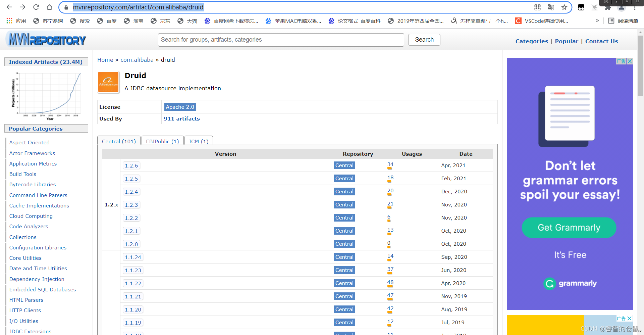Open the com.alibaba breadcrumb
Viewport: 644px width, 335px height.
pyautogui.click(x=137, y=60)
